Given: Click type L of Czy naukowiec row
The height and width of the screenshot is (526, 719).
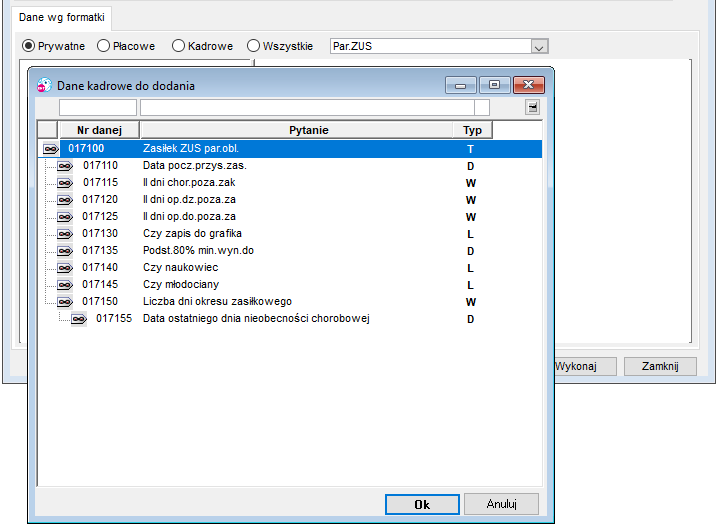Looking at the screenshot, I should coord(470,268).
